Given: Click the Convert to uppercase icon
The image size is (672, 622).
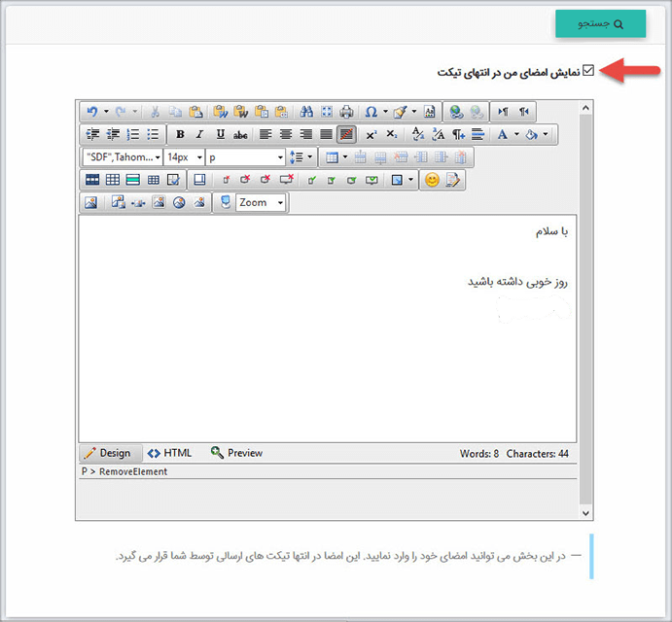Looking at the screenshot, I should point(438,134).
